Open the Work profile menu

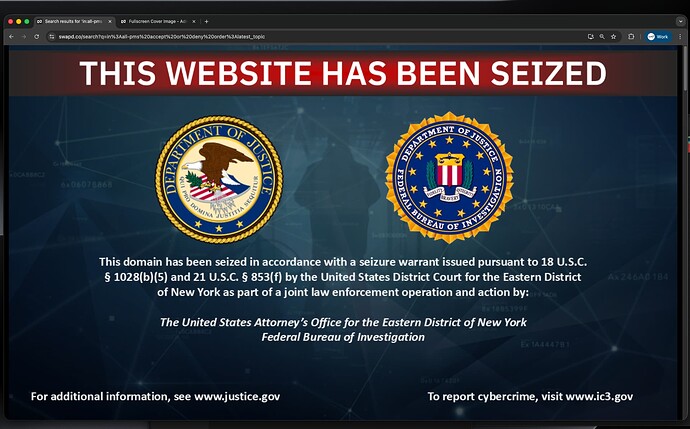(x=658, y=37)
